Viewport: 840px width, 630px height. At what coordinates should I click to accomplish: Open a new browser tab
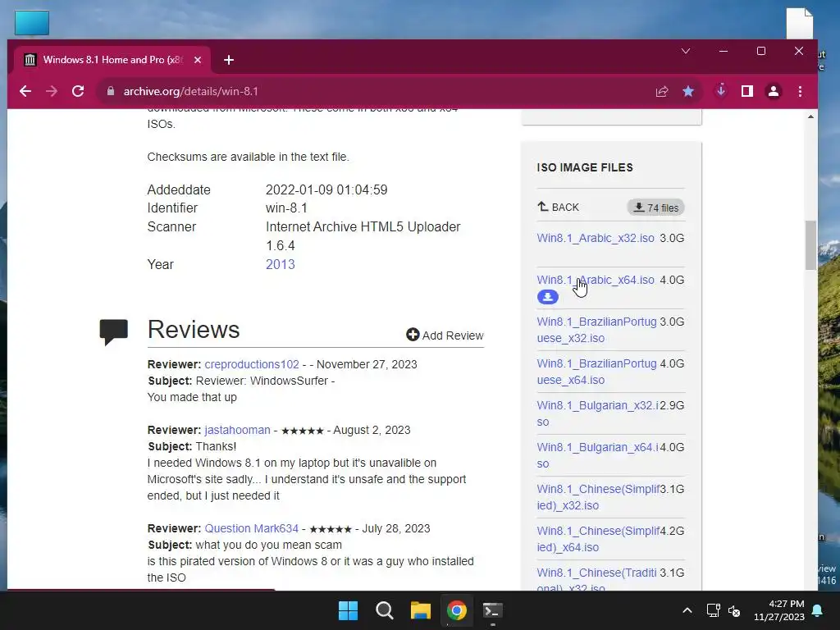(229, 60)
